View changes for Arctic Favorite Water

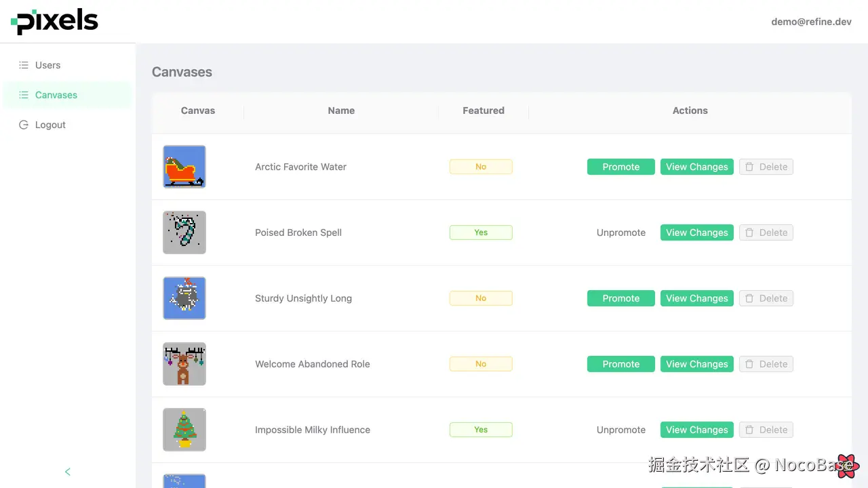tap(697, 167)
